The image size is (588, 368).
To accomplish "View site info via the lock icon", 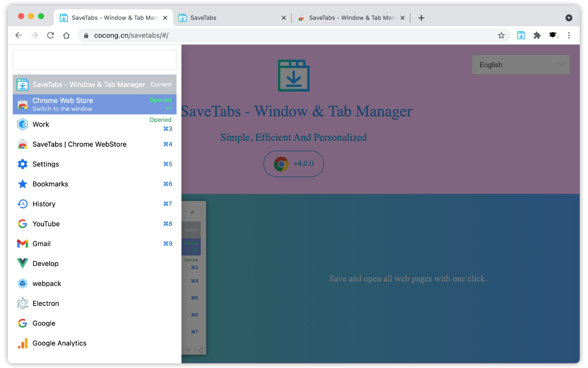I will point(86,35).
